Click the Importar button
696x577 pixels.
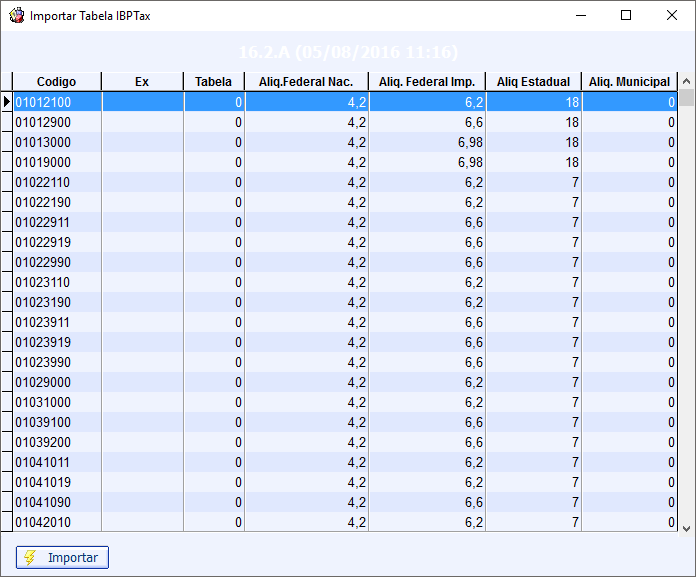pyautogui.click(x=62, y=557)
